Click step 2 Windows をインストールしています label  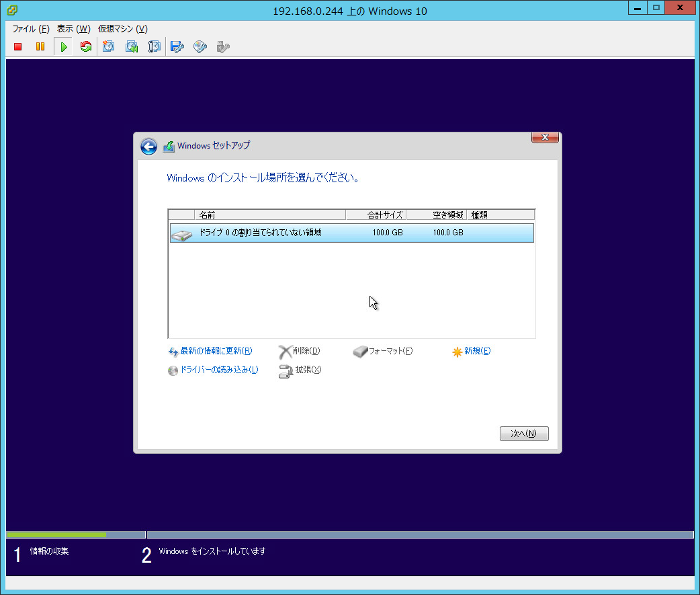pos(212,551)
